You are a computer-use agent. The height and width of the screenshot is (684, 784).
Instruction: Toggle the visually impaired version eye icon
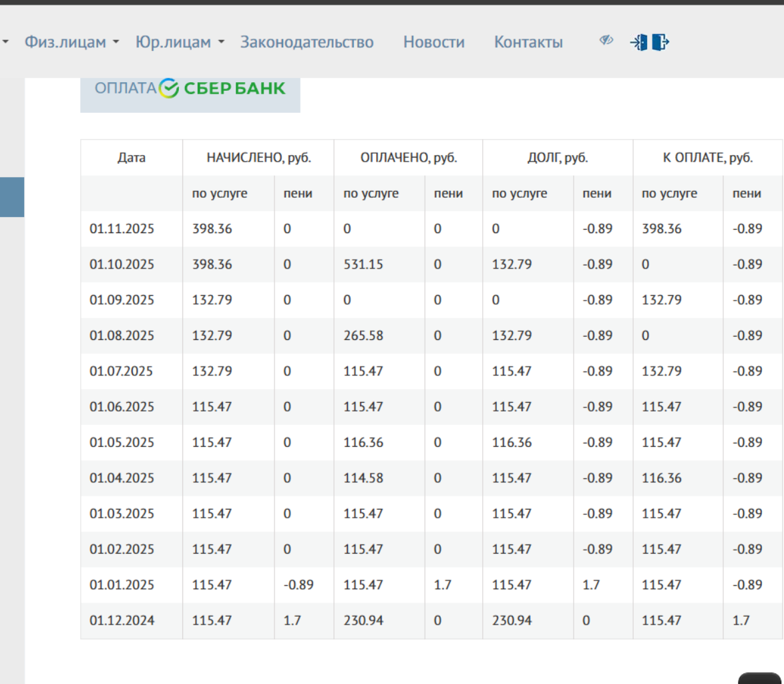606,41
